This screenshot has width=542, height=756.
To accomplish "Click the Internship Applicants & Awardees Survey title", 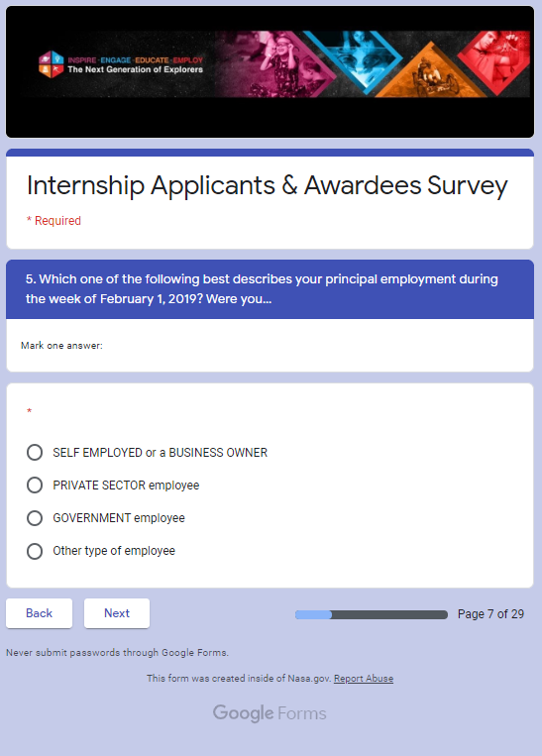I will point(268,185).
